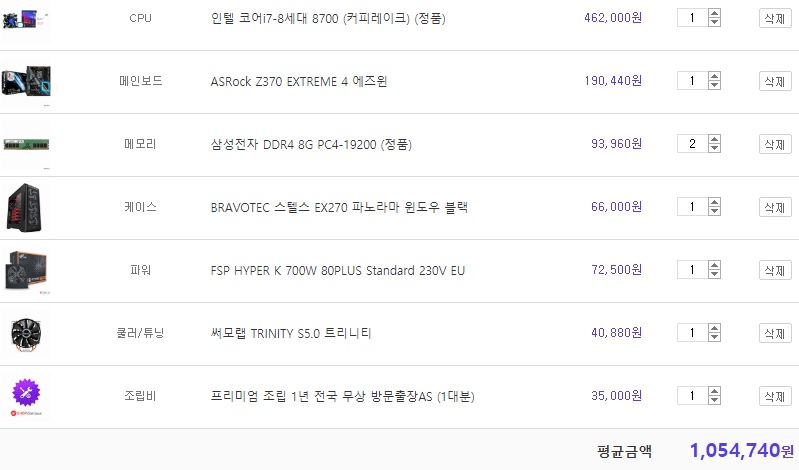
Task: Open BRAVOTEC 스텔스 EX270 product link
Action: [x=339, y=208]
